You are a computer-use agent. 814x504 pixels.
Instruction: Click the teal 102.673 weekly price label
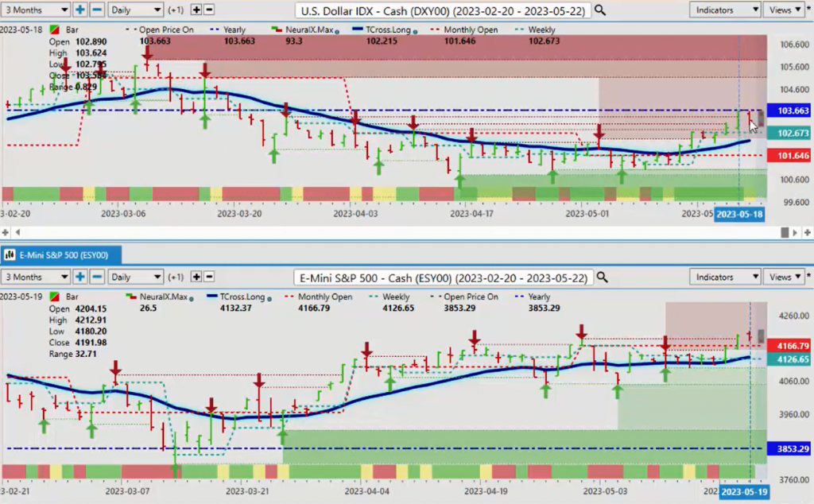pos(789,134)
